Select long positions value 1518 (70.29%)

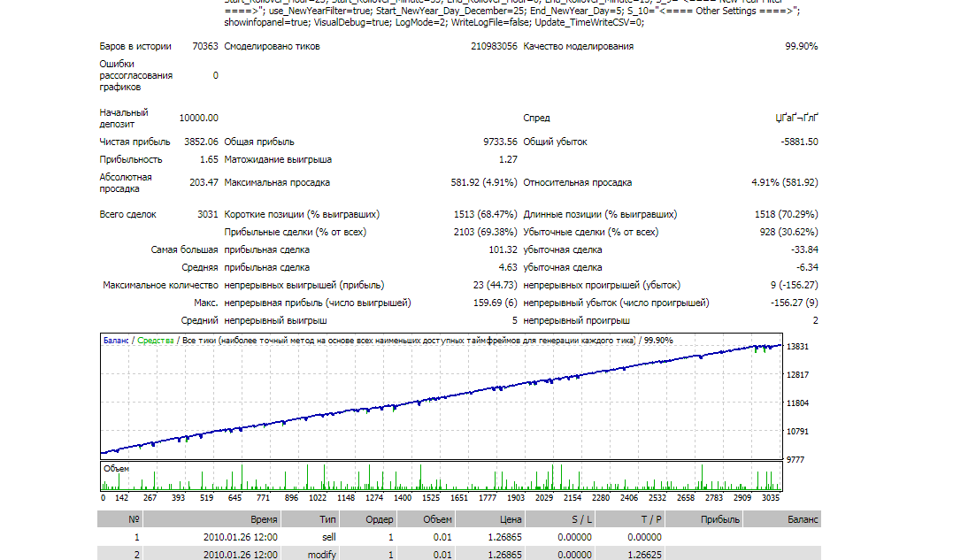click(x=786, y=214)
